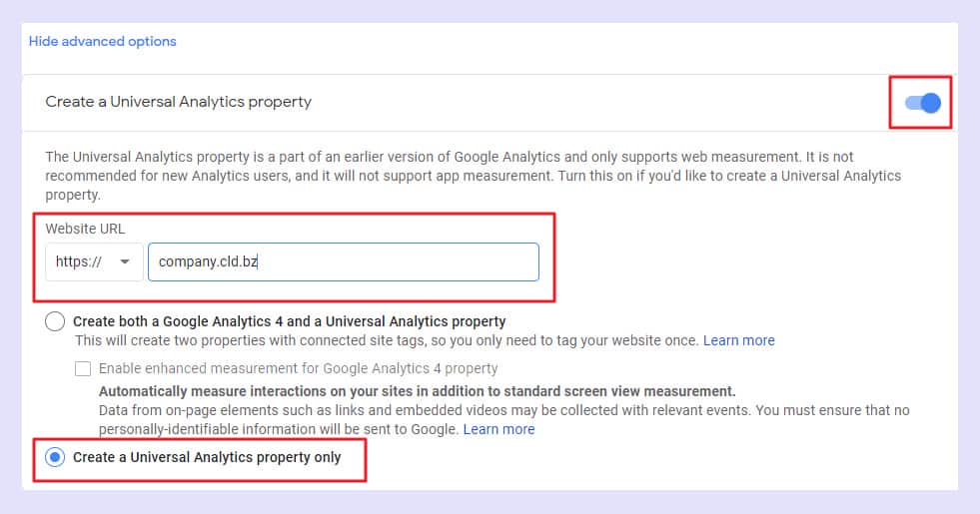The height and width of the screenshot is (514, 980).
Task: Click the This will create two properties text
Action: (x=387, y=340)
